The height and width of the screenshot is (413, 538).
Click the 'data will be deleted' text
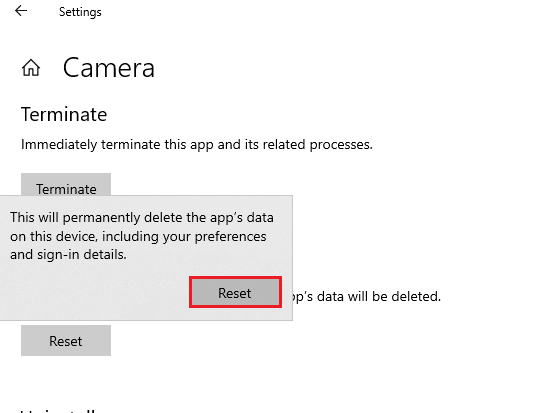point(366,296)
